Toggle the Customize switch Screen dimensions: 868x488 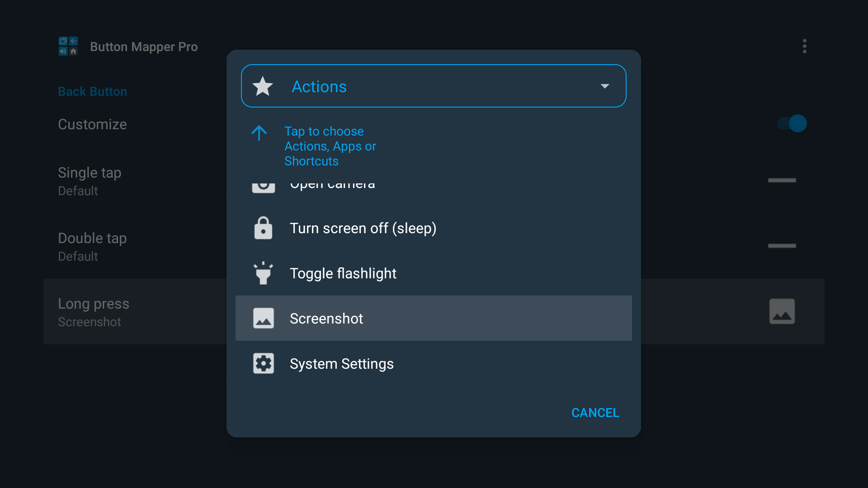tap(793, 123)
